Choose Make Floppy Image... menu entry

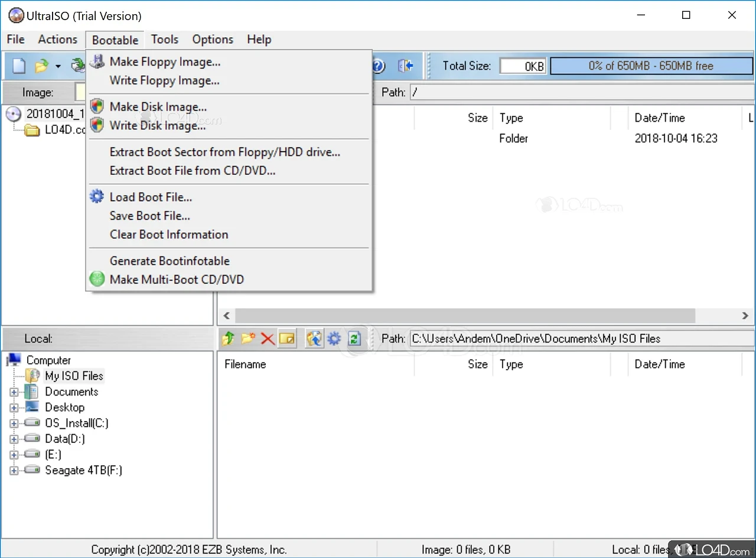(x=229, y=61)
